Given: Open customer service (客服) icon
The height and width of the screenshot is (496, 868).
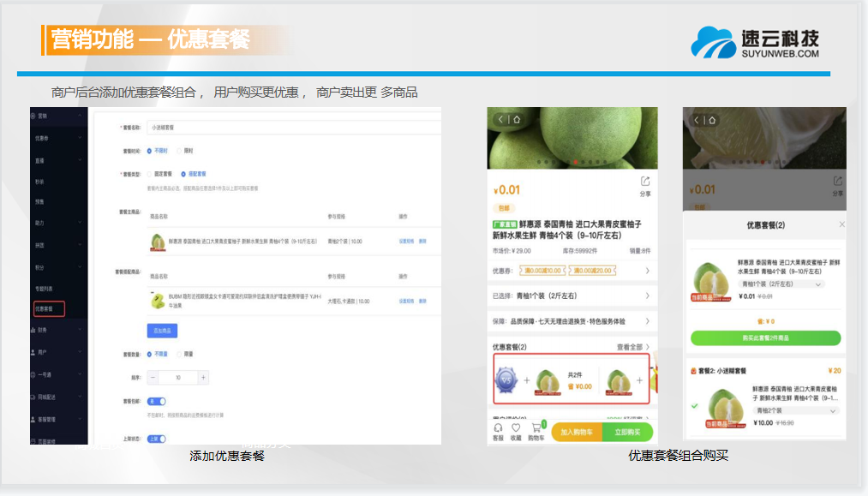Looking at the screenshot, I should click(x=498, y=430).
